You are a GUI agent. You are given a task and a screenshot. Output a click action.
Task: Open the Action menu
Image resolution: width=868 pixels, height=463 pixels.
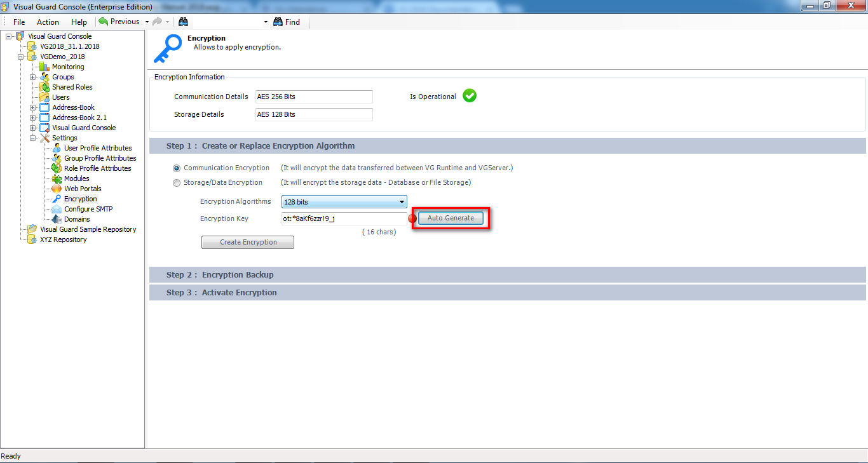47,21
